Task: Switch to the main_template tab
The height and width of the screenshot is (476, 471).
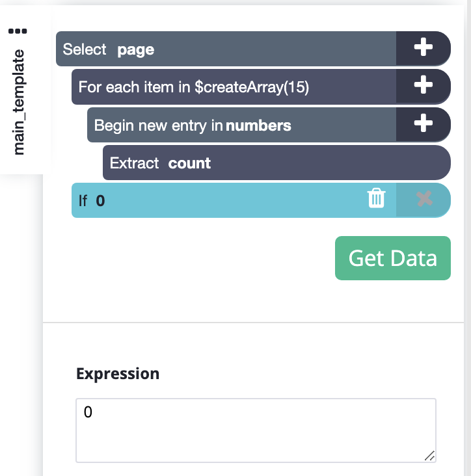Action: pos(19,102)
